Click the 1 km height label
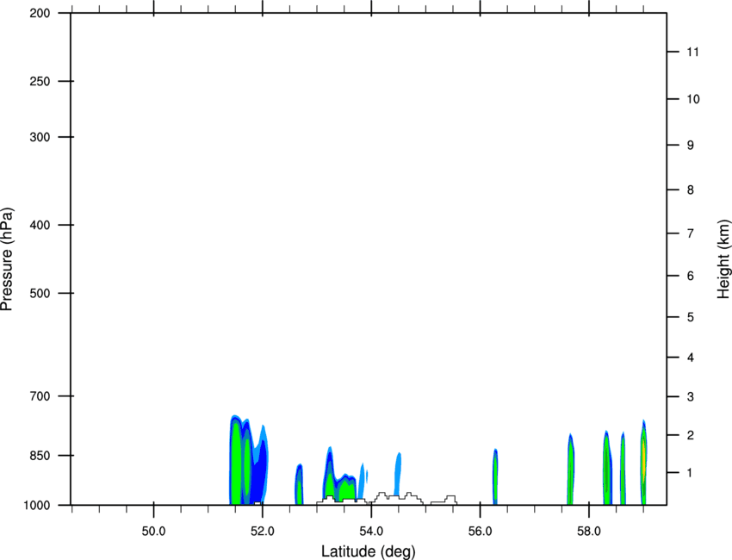 click(x=691, y=473)
